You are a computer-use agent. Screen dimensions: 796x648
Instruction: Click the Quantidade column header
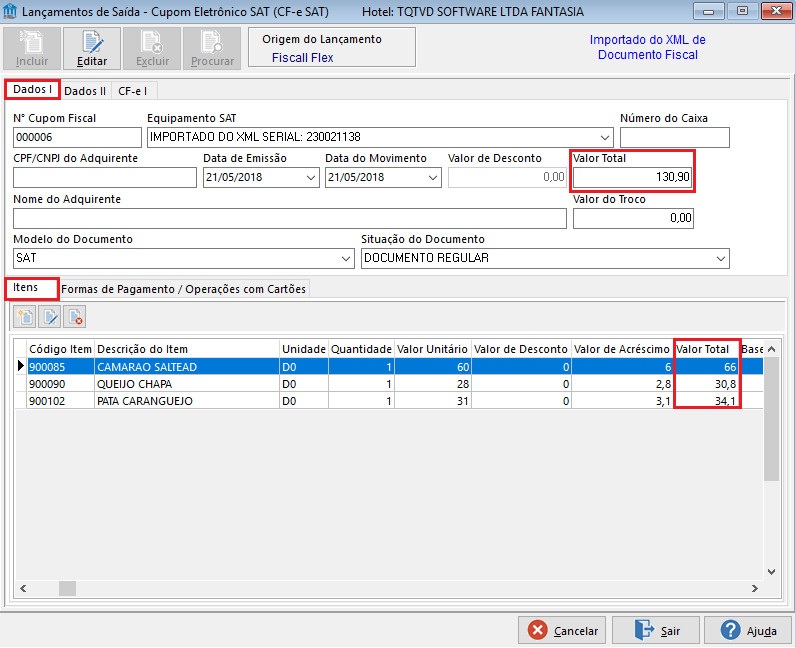pyautogui.click(x=361, y=349)
